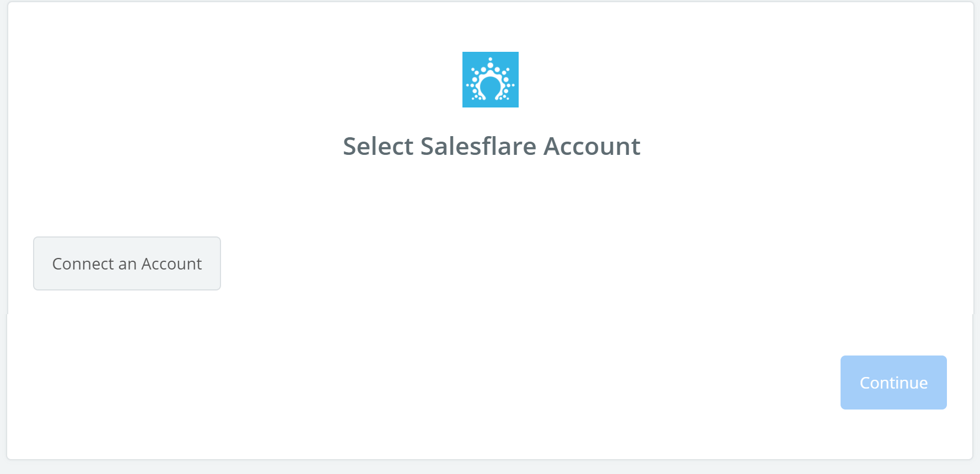The height and width of the screenshot is (474, 980).
Task: Click the Salesflare logo icon
Action: (491, 79)
